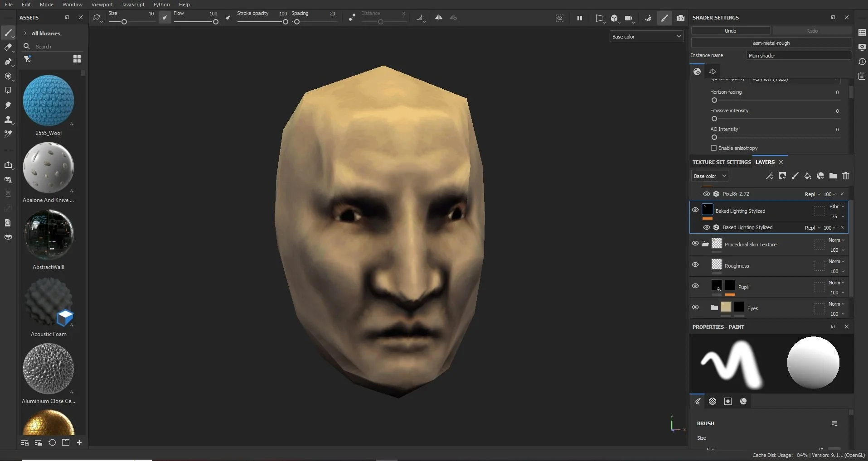Click the Pause rendering icon
Viewport: 868px width, 461px height.
[x=579, y=18]
